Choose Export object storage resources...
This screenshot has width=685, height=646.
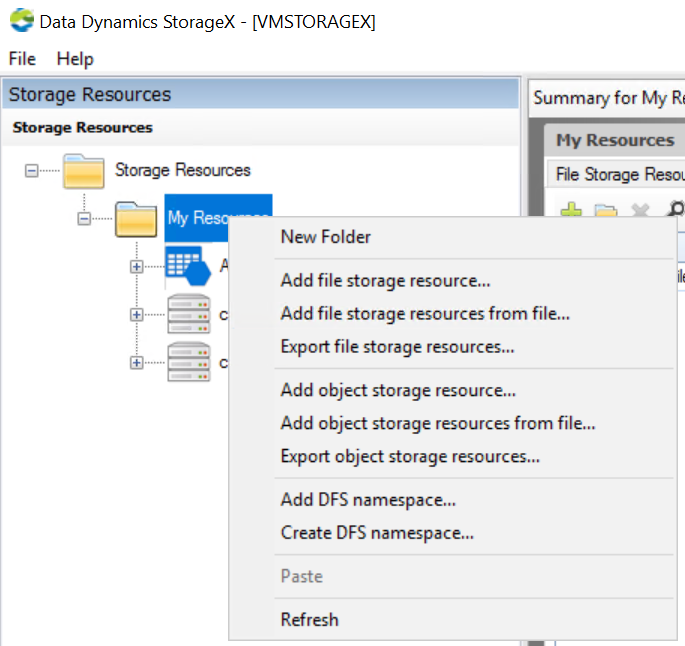click(x=453, y=456)
